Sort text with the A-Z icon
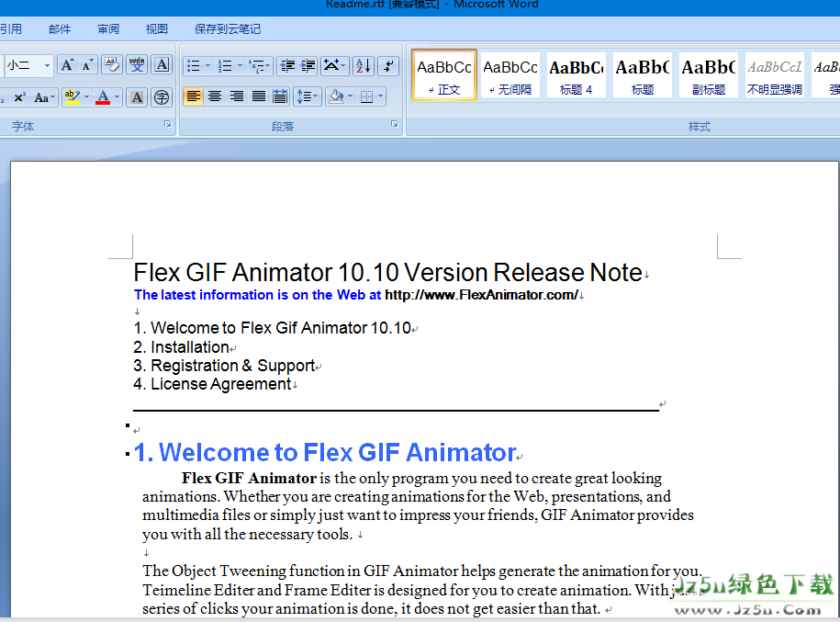This screenshot has width=840, height=622. [364, 66]
